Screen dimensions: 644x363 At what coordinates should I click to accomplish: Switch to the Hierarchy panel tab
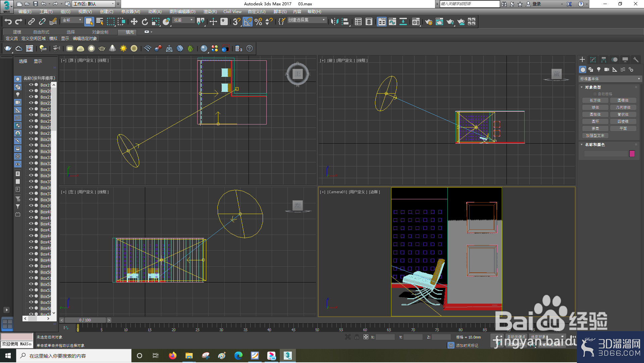[604, 59]
